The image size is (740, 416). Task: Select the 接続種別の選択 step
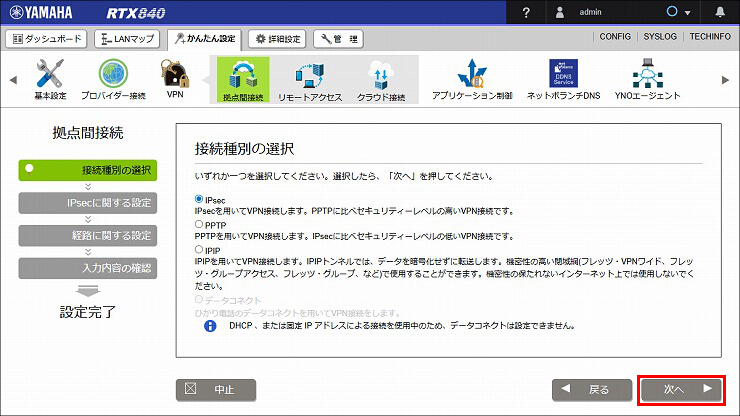click(x=88, y=170)
